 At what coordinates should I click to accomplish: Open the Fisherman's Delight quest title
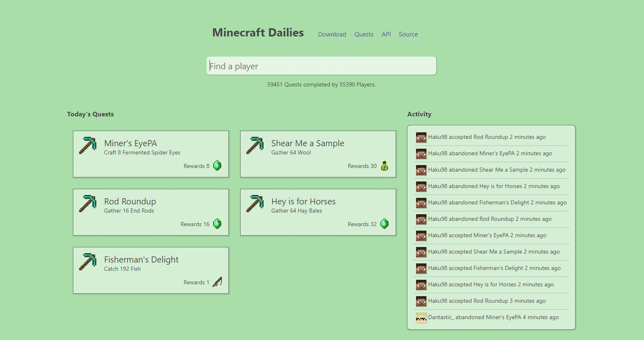point(141,260)
